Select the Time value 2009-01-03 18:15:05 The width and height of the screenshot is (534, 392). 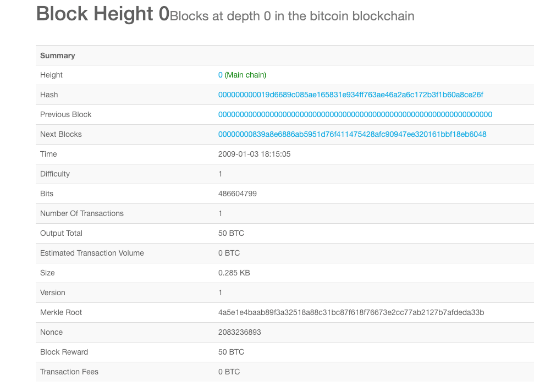[254, 154]
